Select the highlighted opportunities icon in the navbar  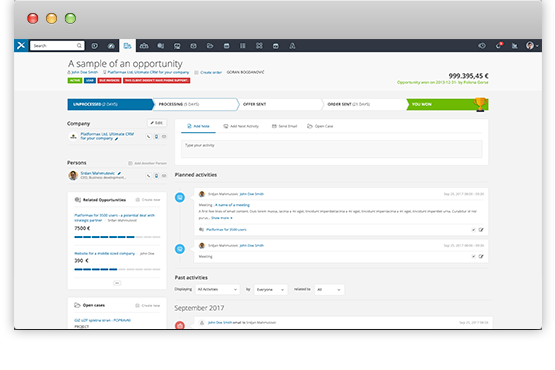click(127, 46)
